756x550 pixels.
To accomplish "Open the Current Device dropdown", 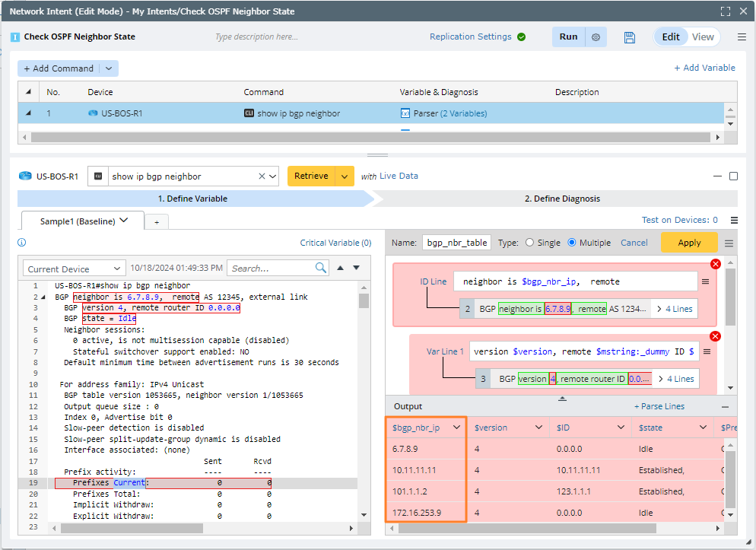I will point(74,269).
